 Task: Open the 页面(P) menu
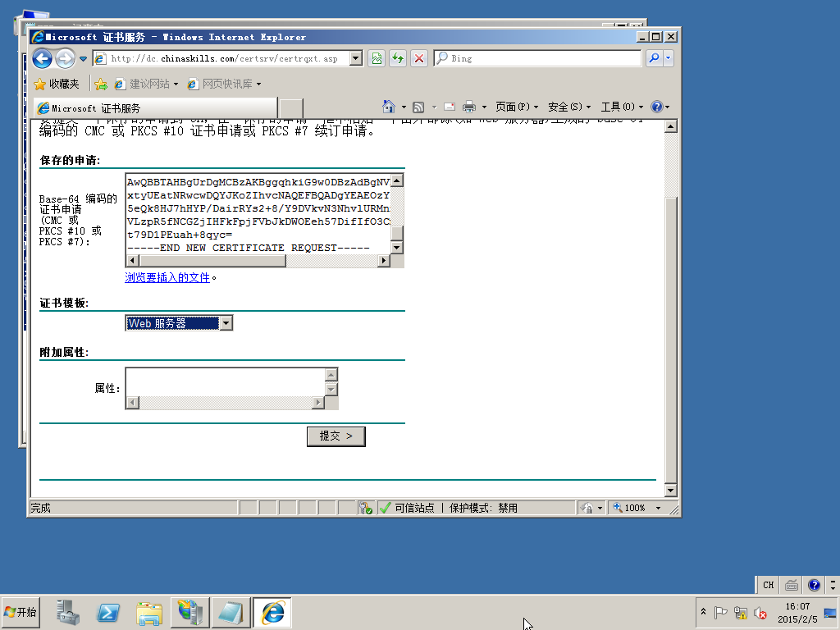coord(517,107)
